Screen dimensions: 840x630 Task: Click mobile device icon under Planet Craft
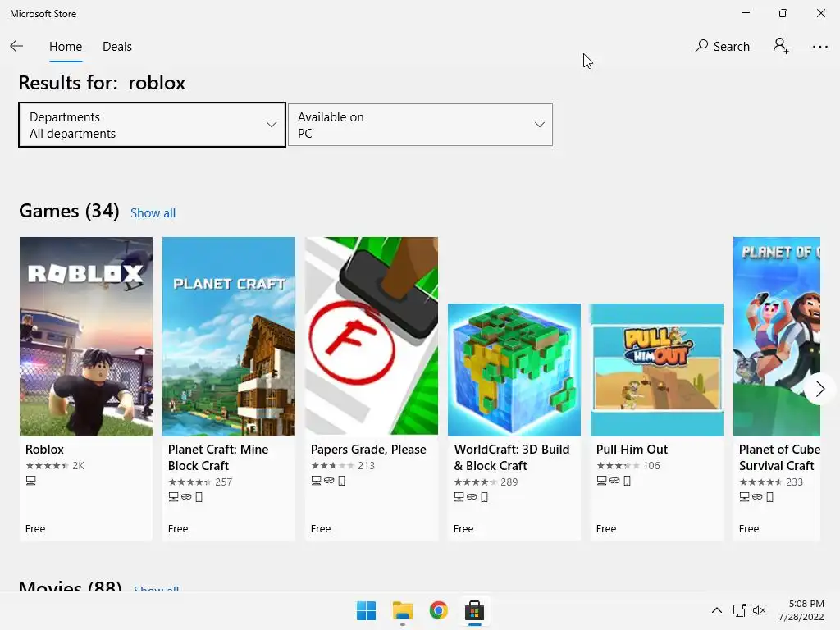coord(199,497)
